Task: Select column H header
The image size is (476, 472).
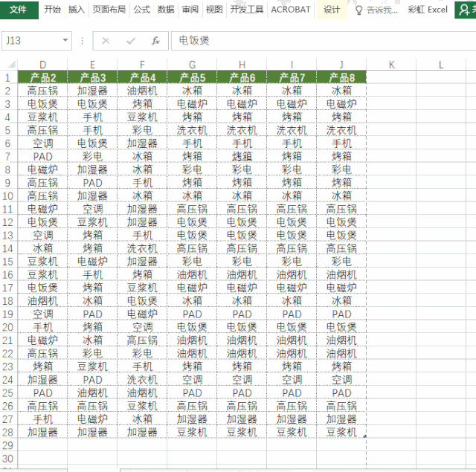Action: tap(242, 65)
